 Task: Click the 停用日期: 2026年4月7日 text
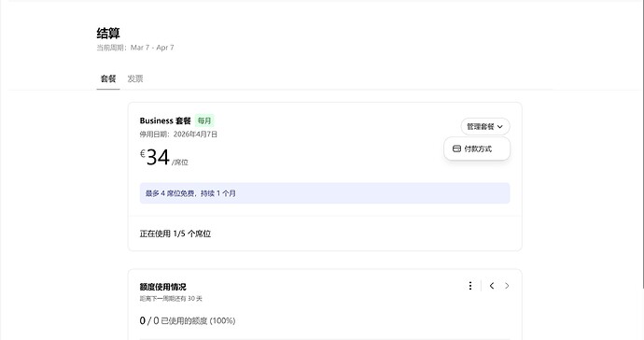point(178,134)
